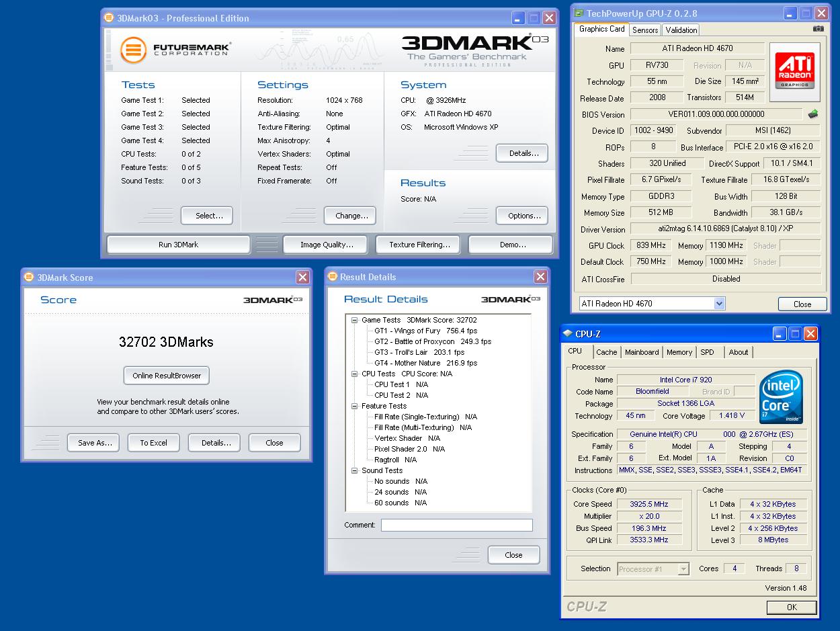This screenshot has width=840, height=631.
Task: Close the 3DMark Score window via X
Action: click(x=302, y=278)
